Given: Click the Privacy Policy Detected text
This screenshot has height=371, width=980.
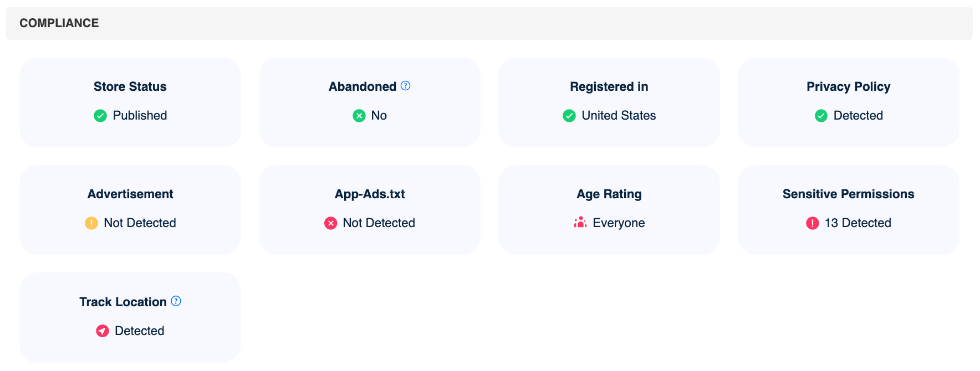Looking at the screenshot, I should 858,116.
